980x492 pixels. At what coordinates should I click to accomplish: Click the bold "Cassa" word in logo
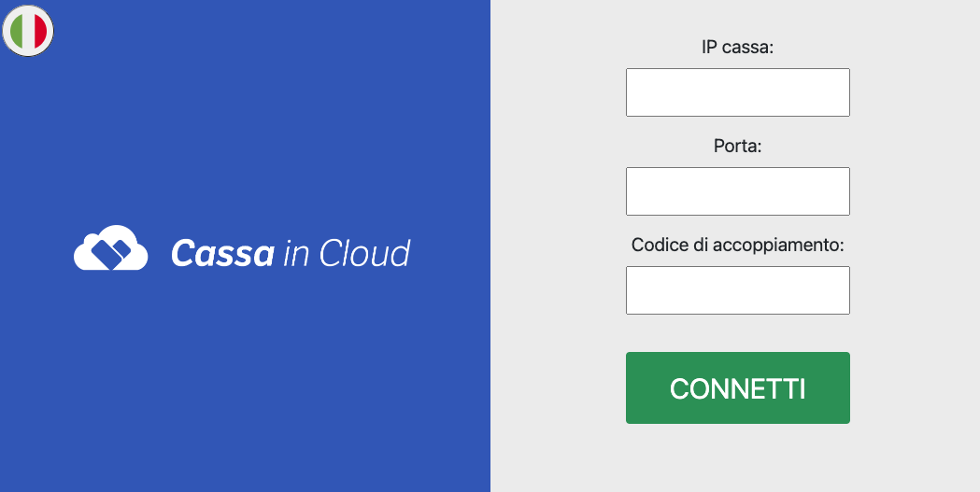[x=222, y=254]
